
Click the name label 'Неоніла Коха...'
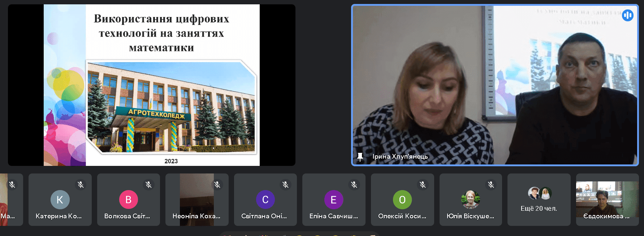coord(196,216)
